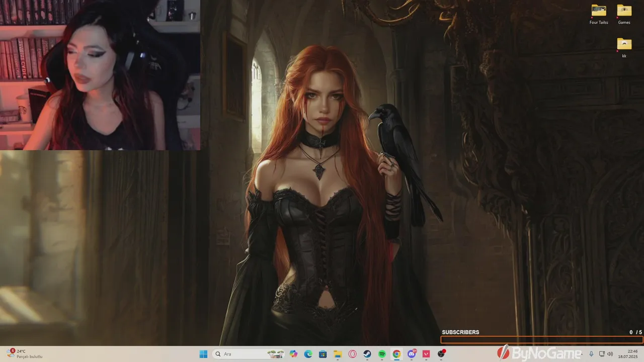Click the 0 / 5 subscriber count
Screen dimensions: 644x362
coord(635,332)
